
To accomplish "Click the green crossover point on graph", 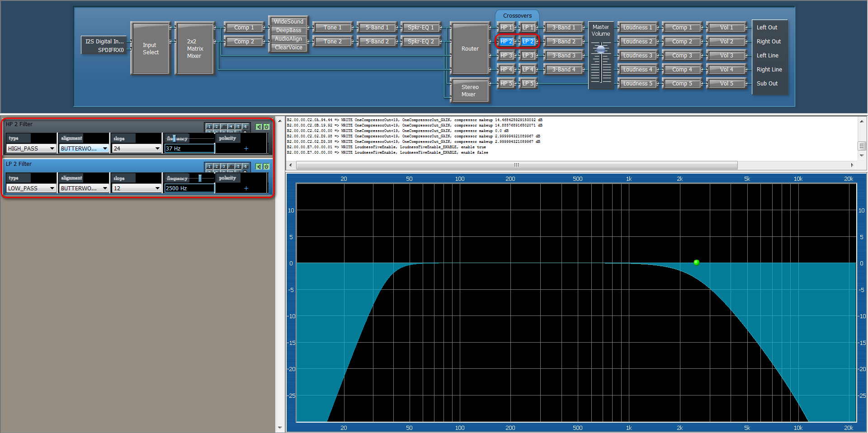I will (x=696, y=263).
